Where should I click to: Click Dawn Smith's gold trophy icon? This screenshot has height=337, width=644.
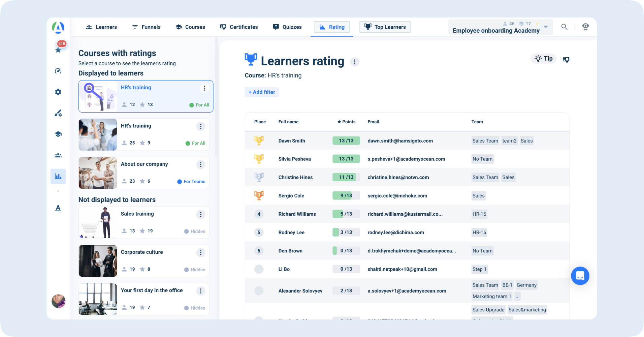[x=259, y=141]
